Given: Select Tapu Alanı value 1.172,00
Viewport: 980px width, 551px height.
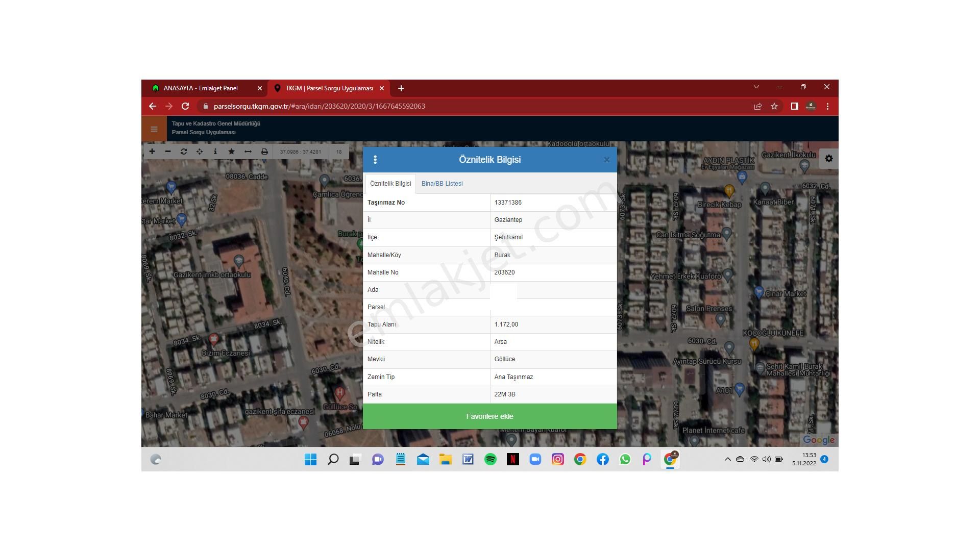Looking at the screenshot, I should click(x=506, y=324).
